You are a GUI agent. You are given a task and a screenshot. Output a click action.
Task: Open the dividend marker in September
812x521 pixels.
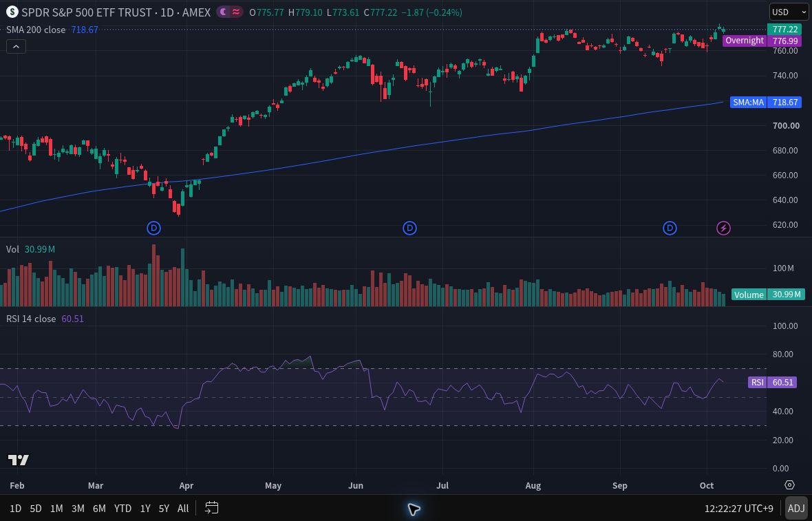click(670, 228)
